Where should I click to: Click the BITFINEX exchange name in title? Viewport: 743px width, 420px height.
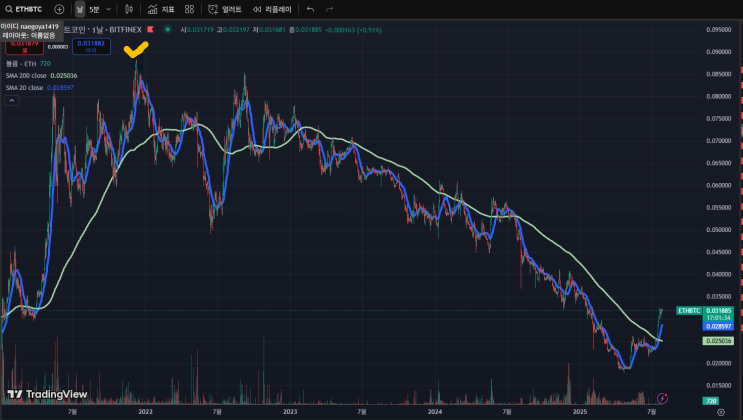(126, 29)
